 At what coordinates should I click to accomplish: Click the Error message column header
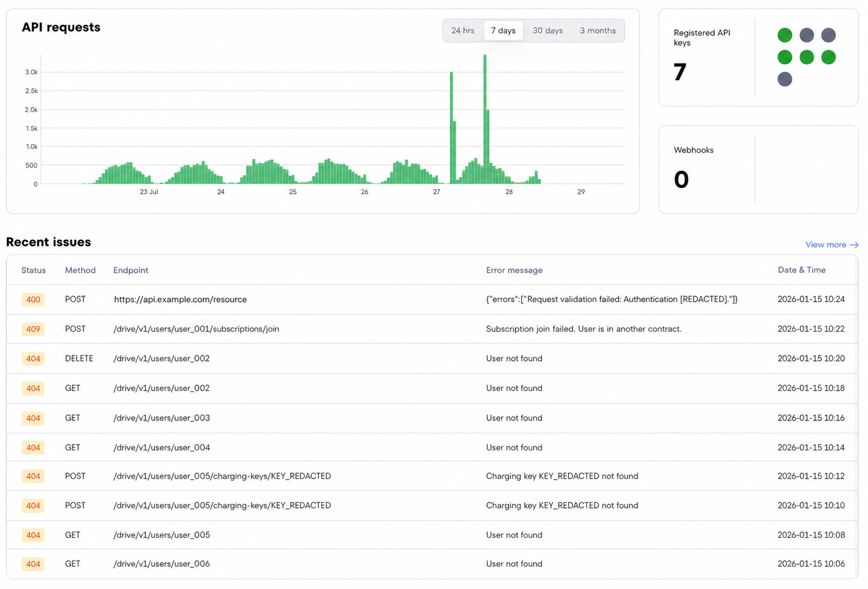[514, 270]
